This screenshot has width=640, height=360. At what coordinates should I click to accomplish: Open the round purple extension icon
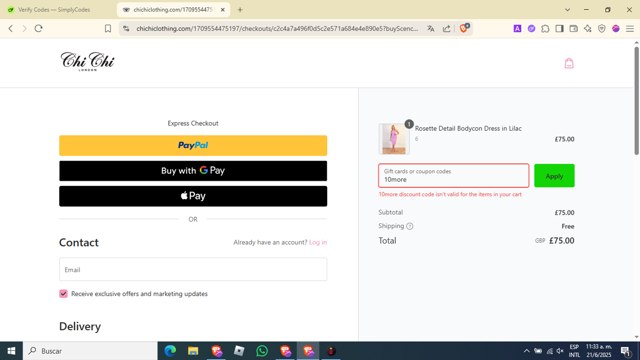coord(531,29)
